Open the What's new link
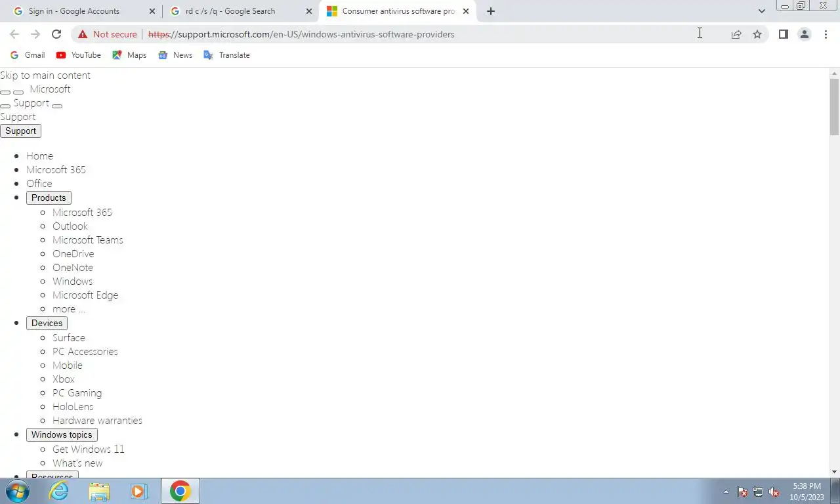 pyautogui.click(x=77, y=463)
